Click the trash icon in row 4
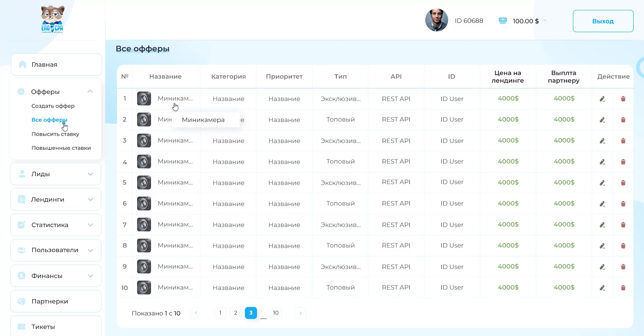Screen dimensions: 644x336 coord(623,162)
